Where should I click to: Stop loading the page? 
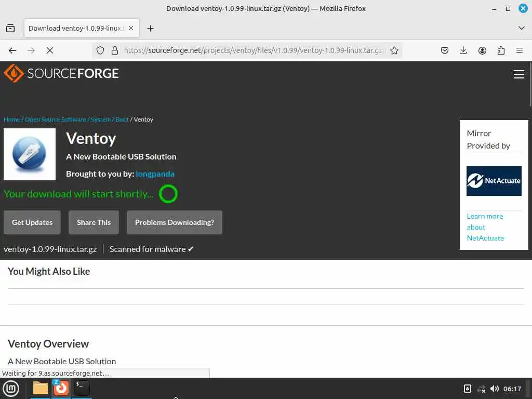(x=50, y=50)
